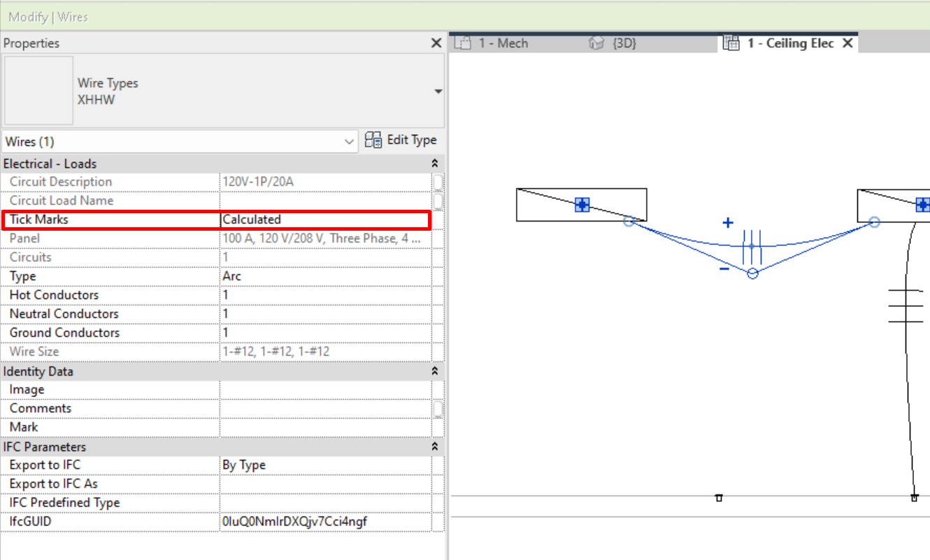Select the IfcGUID property label

click(x=30, y=522)
